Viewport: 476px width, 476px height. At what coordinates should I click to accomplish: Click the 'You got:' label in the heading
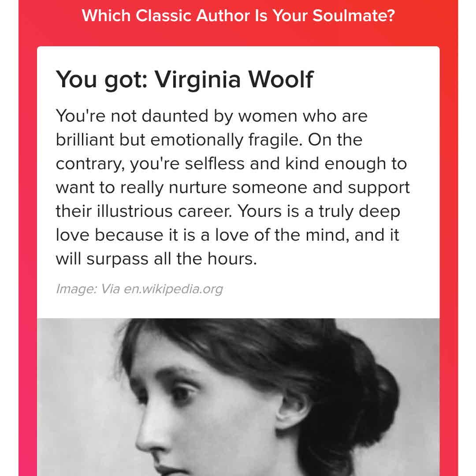pyautogui.click(x=101, y=79)
